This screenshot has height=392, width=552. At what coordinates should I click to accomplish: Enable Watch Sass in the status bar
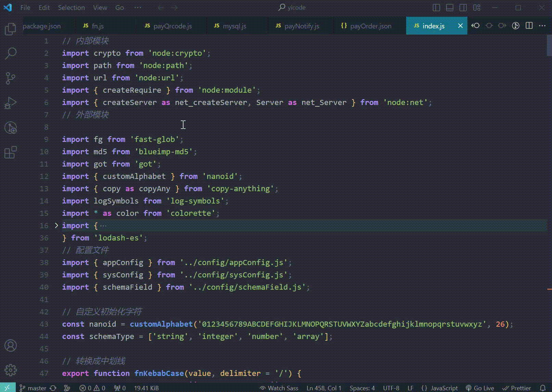click(x=279, y=388)
